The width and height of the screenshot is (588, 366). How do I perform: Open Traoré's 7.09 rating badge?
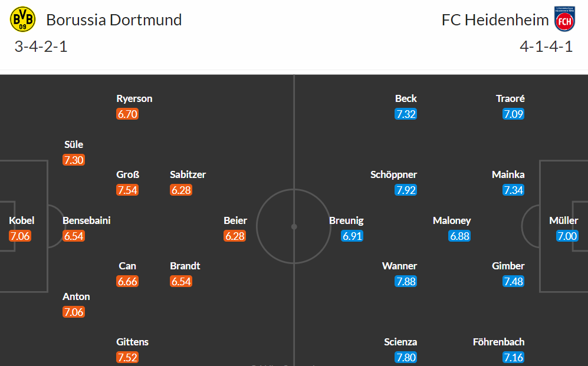point(513,114)
